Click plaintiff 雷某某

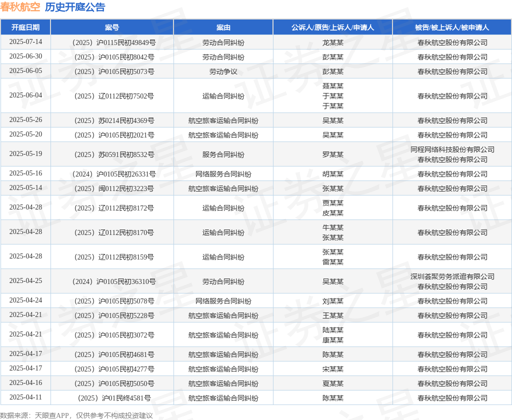[x=332, y=262]
